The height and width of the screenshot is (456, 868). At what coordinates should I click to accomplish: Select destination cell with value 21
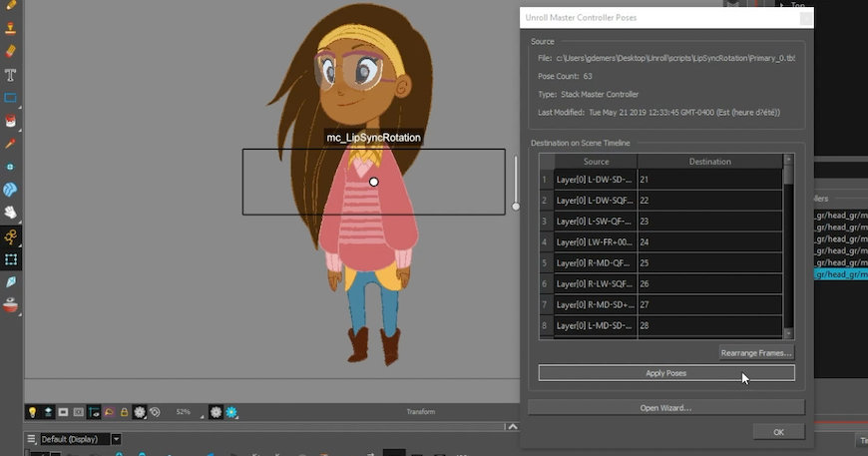tap(710, 180)
